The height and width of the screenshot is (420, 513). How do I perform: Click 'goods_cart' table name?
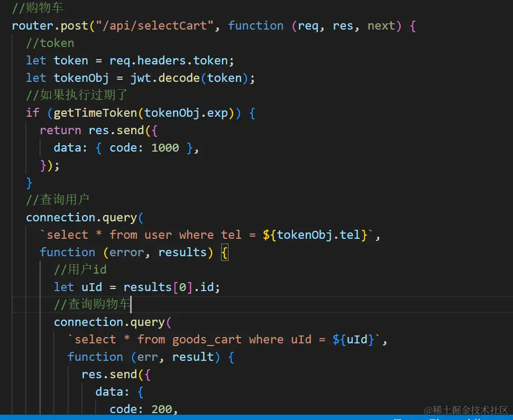click(207, 340)
